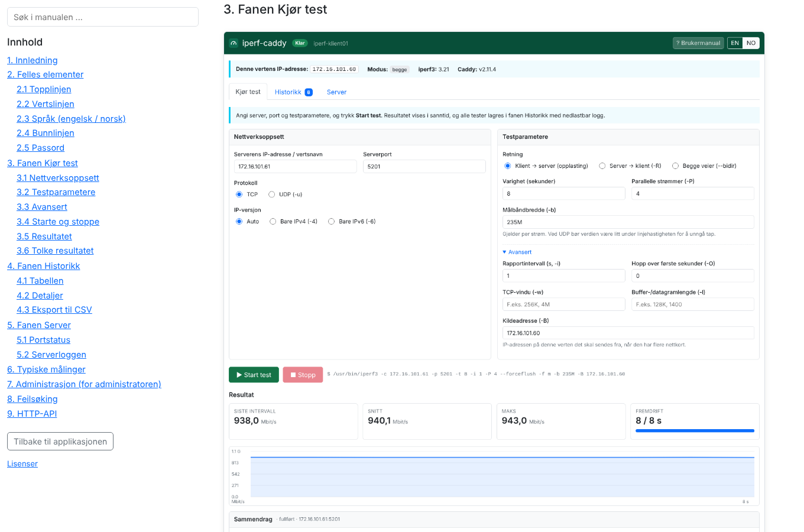Select Bare IPv4 (-4) radio button
Viewport: 804px width, 532px height.
click(273, 222)
